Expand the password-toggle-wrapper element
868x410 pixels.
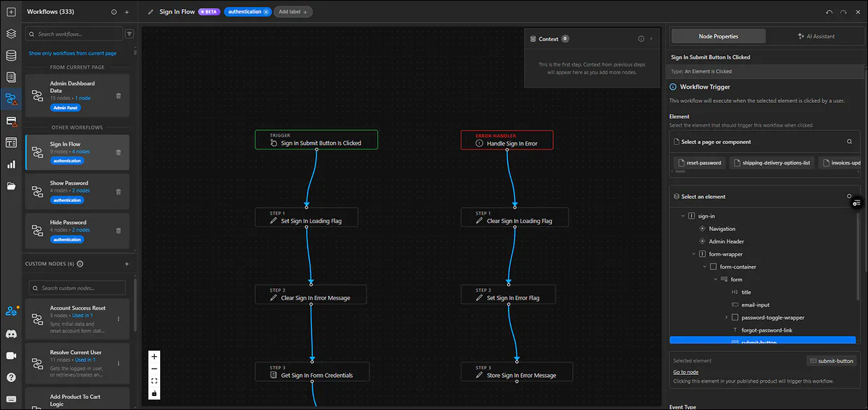(x=726, y=317)
